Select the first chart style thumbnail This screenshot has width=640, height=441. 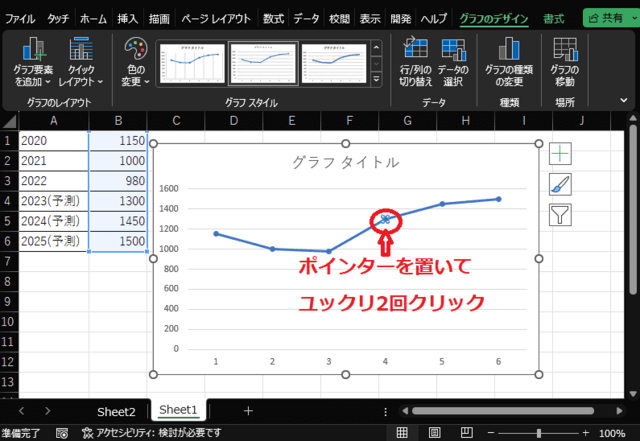(x=191, y=64)
